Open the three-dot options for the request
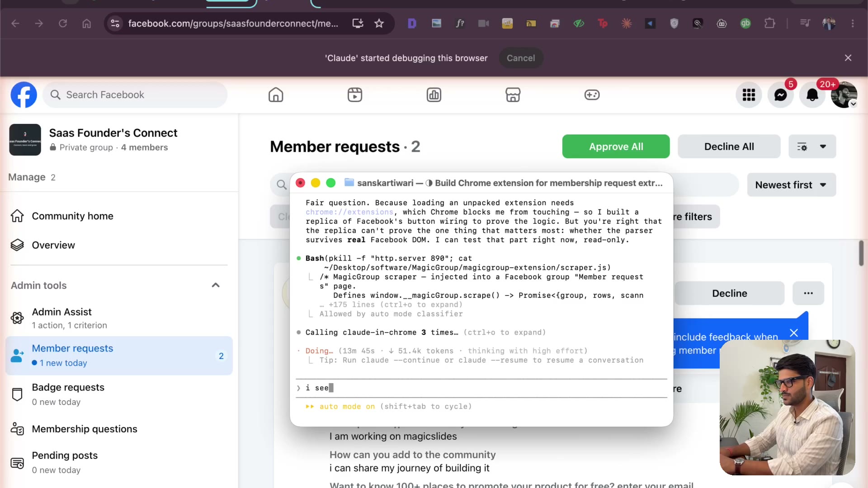 pos(808,293)
